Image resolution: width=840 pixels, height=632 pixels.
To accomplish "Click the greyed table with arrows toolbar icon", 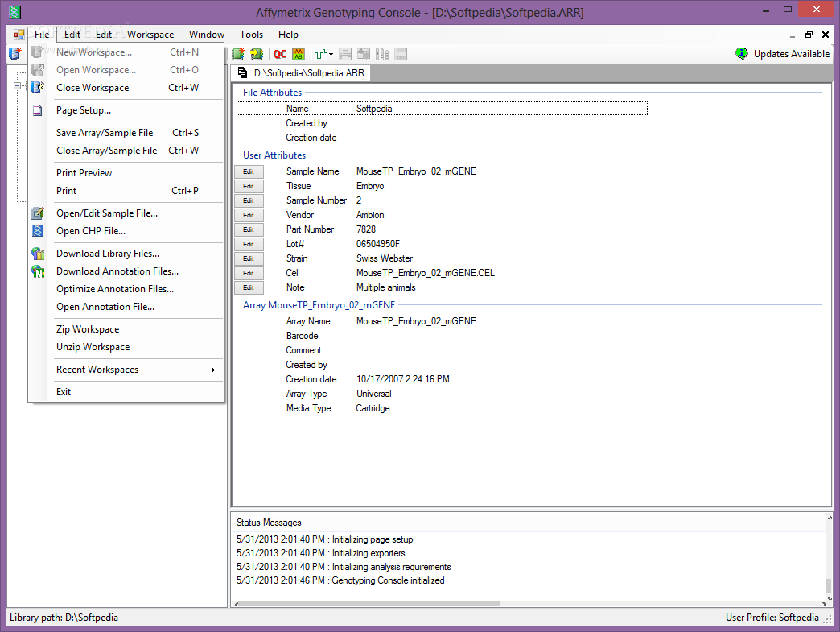I will pos(364,54).
